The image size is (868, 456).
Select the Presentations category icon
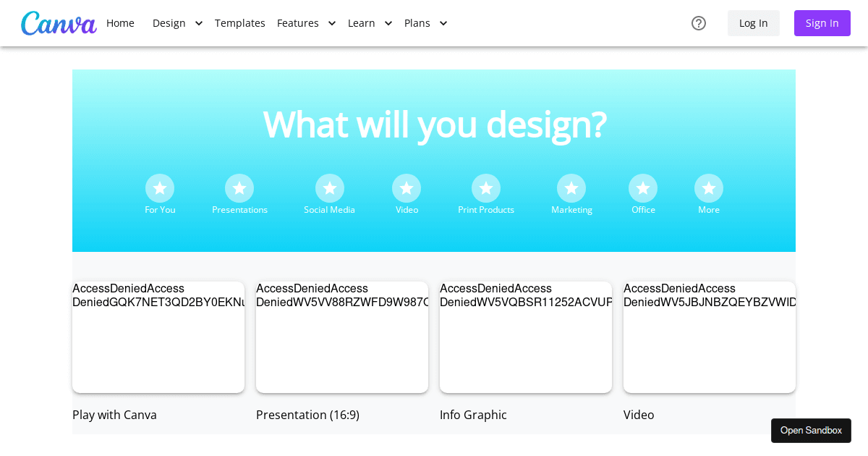239,188
